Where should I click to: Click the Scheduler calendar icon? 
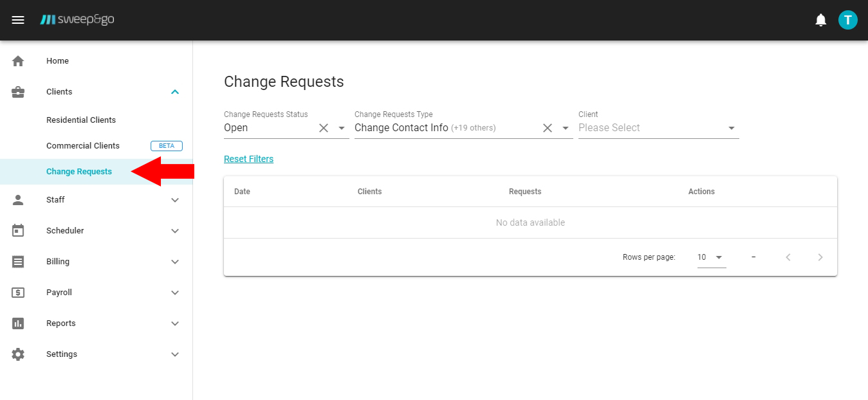(x=17, y=230)
